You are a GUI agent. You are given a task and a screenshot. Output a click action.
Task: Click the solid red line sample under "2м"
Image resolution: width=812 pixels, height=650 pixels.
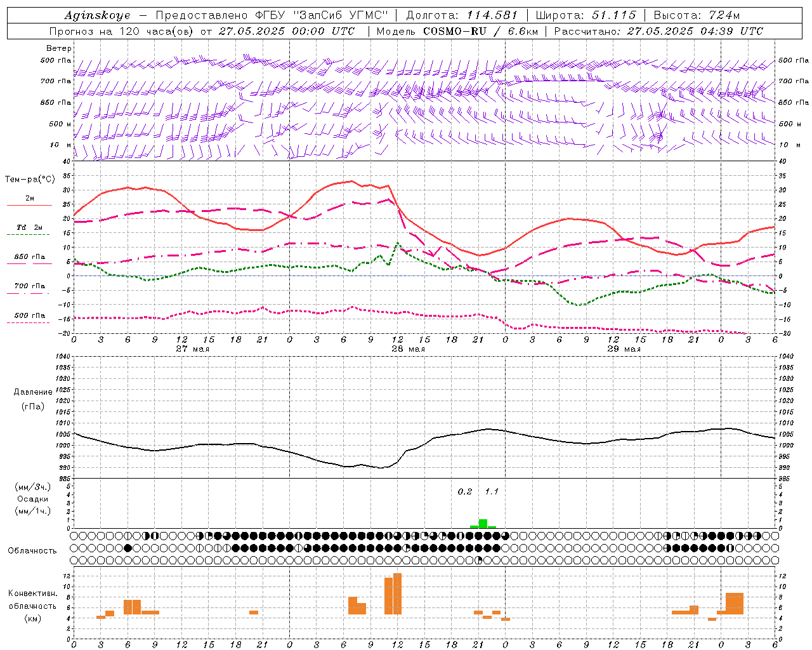point(29,206)
